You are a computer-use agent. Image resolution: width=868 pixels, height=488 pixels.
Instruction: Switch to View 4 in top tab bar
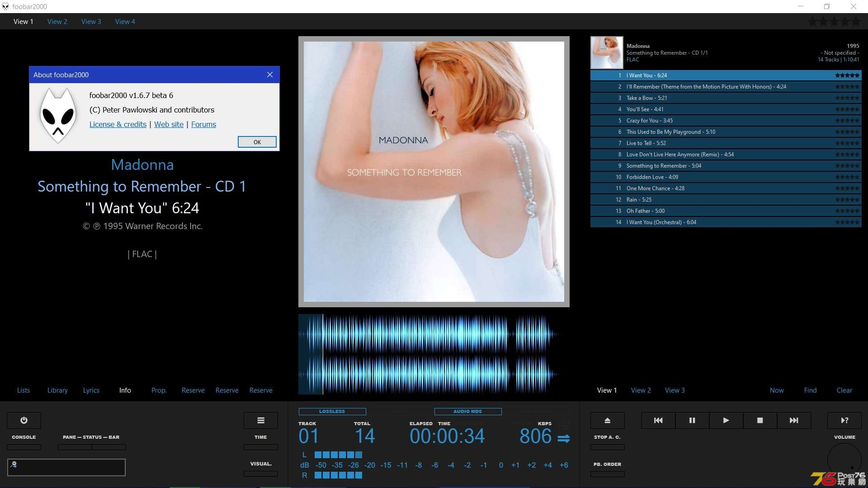click(125, 21)
